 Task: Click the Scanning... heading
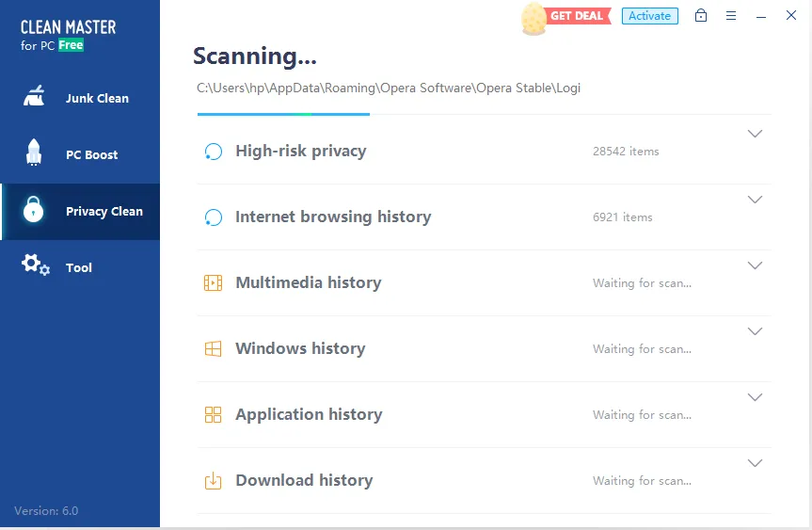255,56
